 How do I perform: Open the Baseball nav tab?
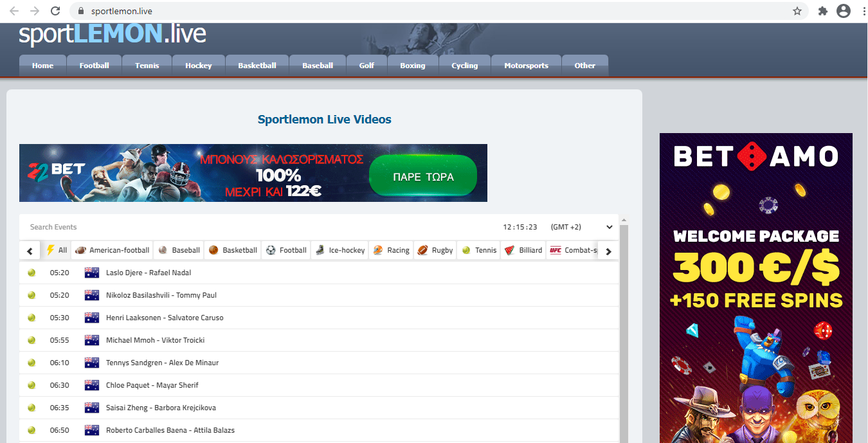point(317,66)
